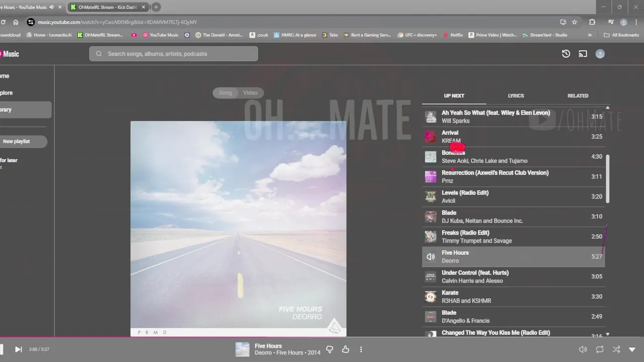The width and height of the screenshot is (644, 362).
Task: Open the LYRICS tab
Action: coord(516,96)
